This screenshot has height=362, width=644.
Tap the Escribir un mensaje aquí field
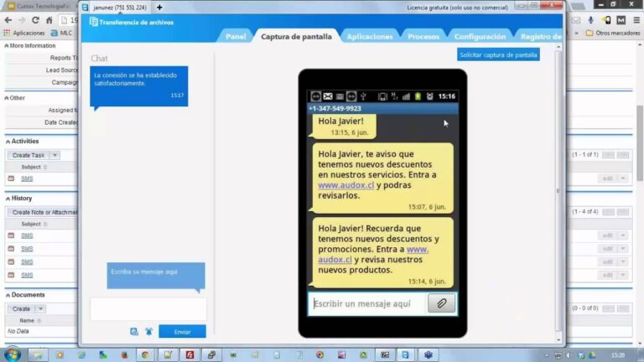[x=367, y=303]
